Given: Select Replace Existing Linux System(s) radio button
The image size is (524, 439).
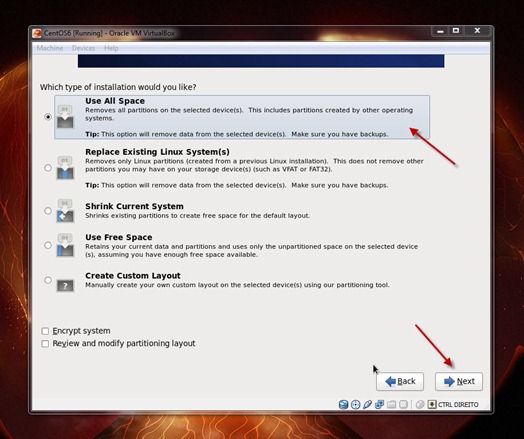Looking at the screenshot, I should (48, 168).
